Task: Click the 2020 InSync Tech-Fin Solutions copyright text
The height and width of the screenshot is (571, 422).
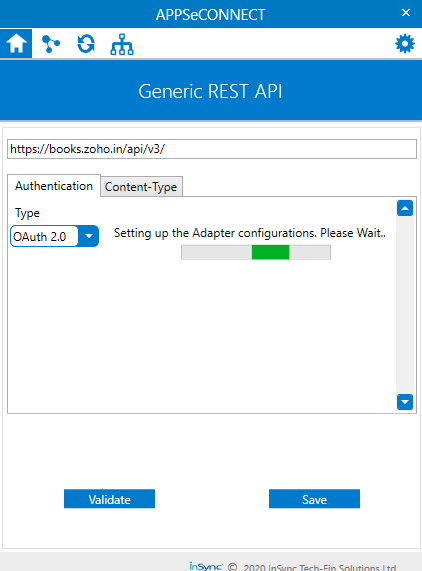Action: [x=320, y=567]
